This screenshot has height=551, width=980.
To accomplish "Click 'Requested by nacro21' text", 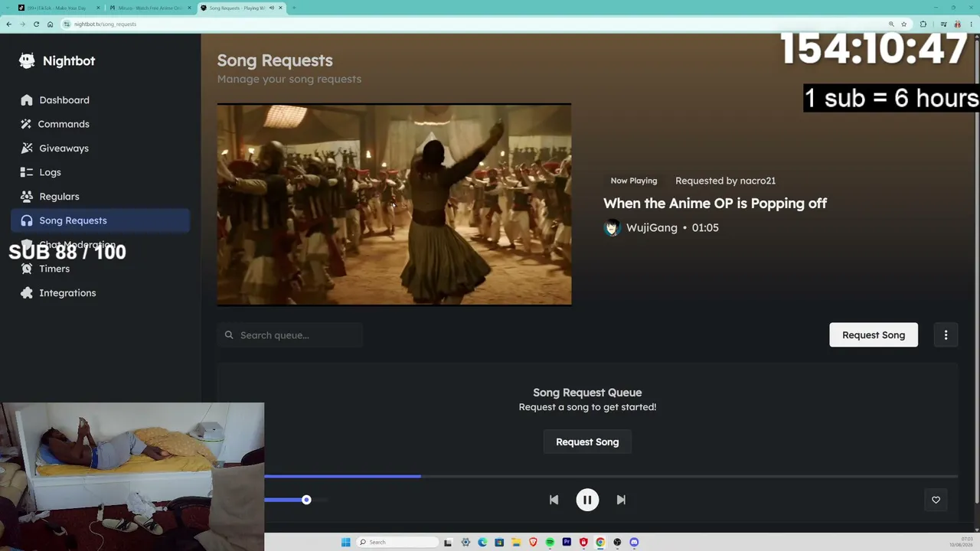I will pyautogui.click(x=725, y=181).
